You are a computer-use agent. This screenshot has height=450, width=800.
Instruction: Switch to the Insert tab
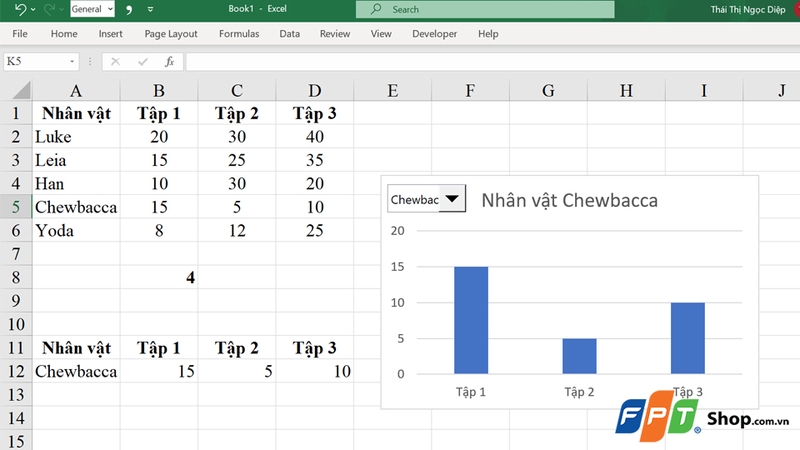coord(110,34)
